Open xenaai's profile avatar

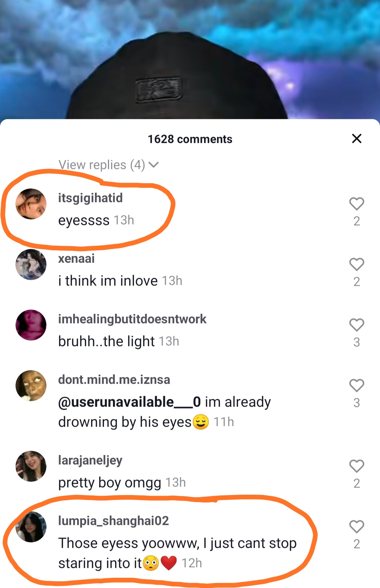(x=31, y=264)
